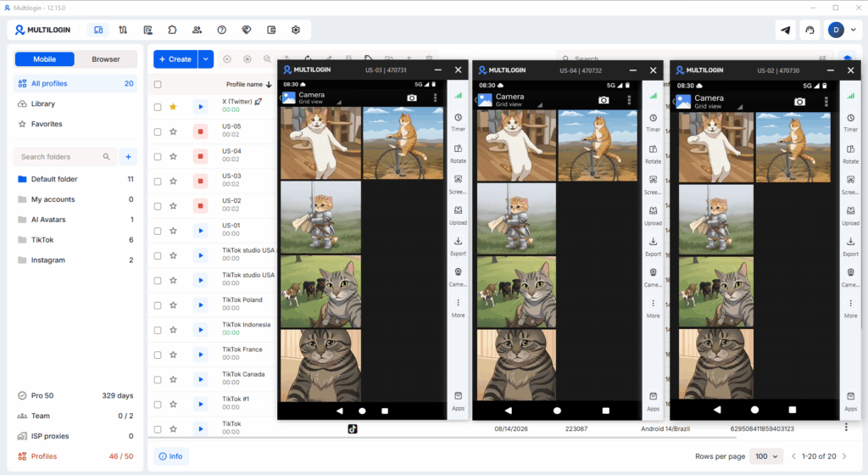This screenshot has height=475, width=868.
Task: Expand Camera Grid view dropdown in US-04
Action: point(539,105)
